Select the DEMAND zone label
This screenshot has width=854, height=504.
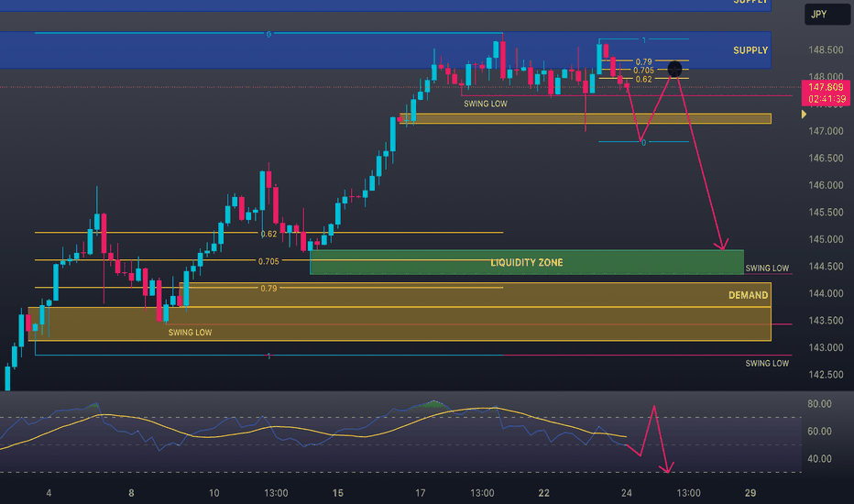coord(748,295)
